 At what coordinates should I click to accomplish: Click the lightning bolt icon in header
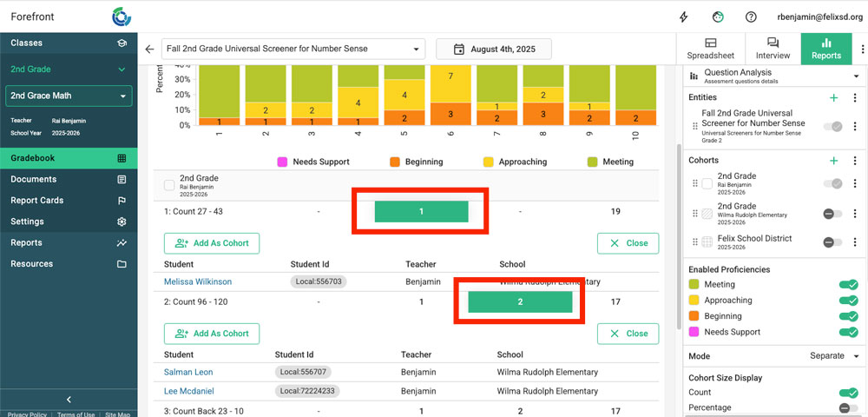684,17
